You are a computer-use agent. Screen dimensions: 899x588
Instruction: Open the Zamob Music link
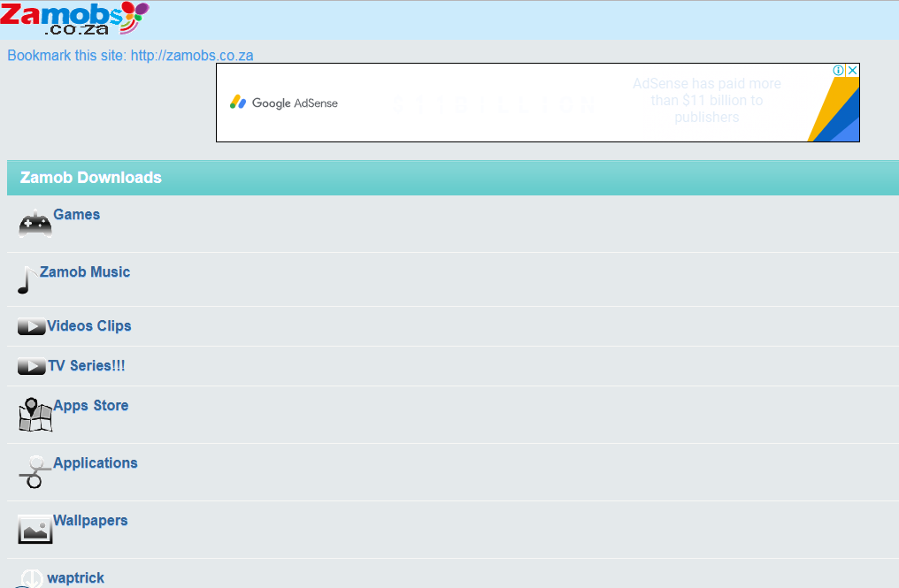point(85,272)
